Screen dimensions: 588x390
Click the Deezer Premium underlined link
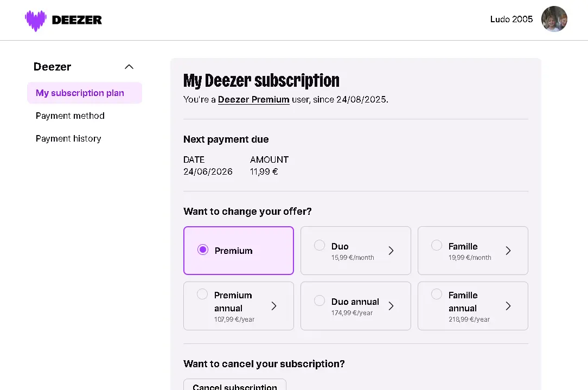[x=253, y=100]
